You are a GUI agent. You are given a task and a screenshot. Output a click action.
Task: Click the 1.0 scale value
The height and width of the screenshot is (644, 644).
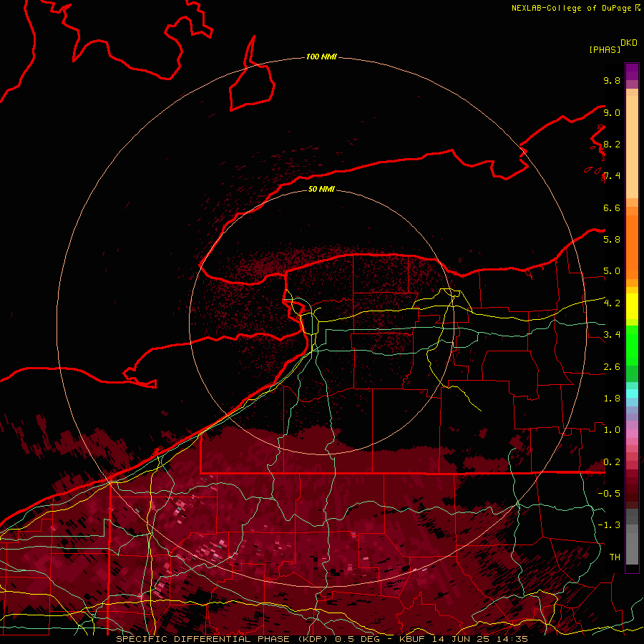click(612, 430)
